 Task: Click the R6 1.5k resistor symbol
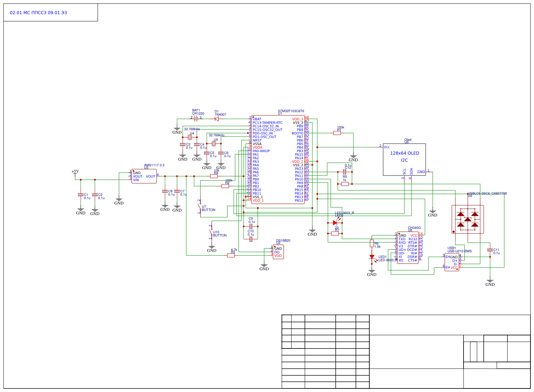[x=372, y=243]
